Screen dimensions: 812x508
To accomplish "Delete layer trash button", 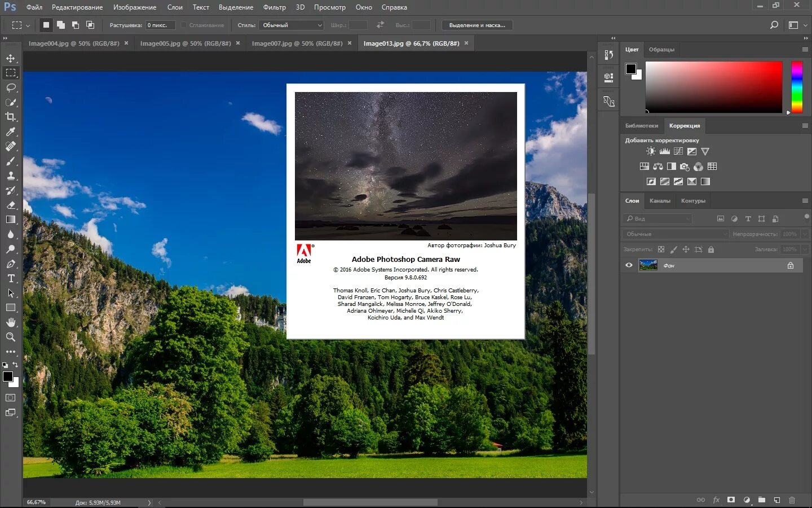I will click(792, 500).
